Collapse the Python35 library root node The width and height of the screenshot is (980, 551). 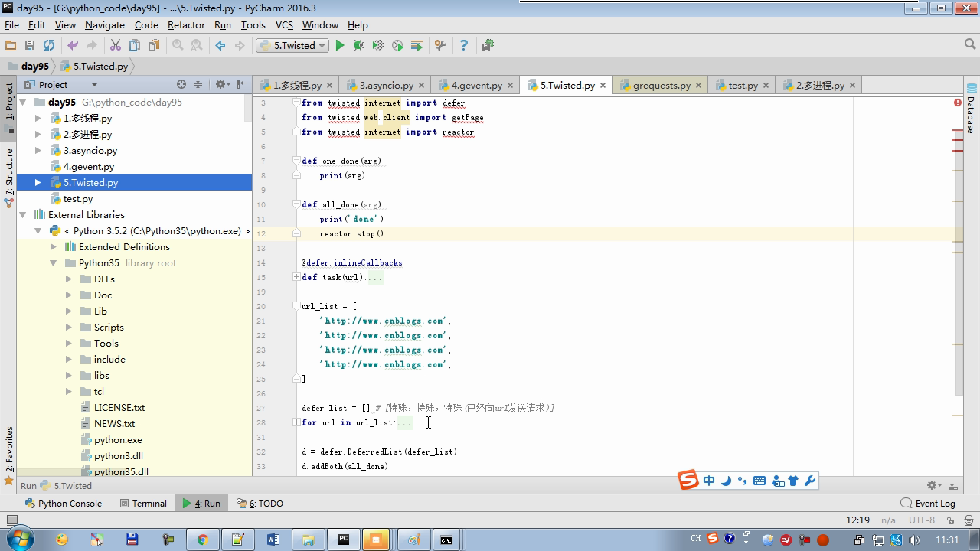click(54, 263)
